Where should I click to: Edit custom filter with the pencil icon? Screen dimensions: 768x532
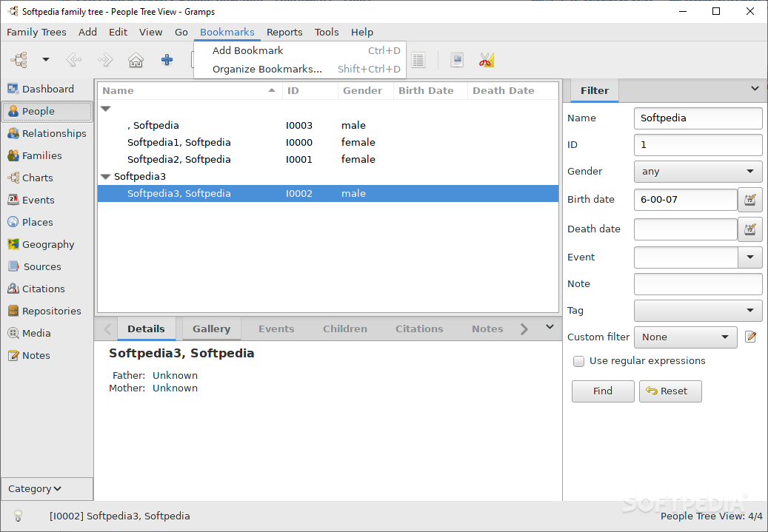[x=750, y=337]
